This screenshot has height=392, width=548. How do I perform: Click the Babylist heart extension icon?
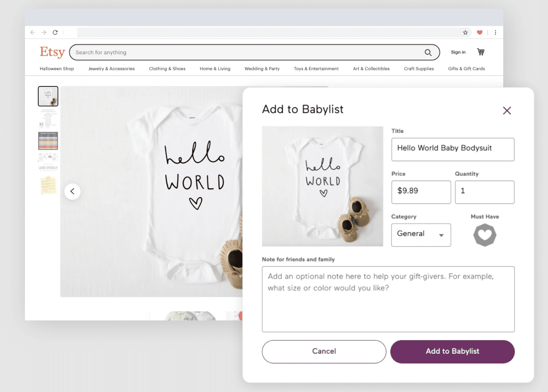(480, 32)
